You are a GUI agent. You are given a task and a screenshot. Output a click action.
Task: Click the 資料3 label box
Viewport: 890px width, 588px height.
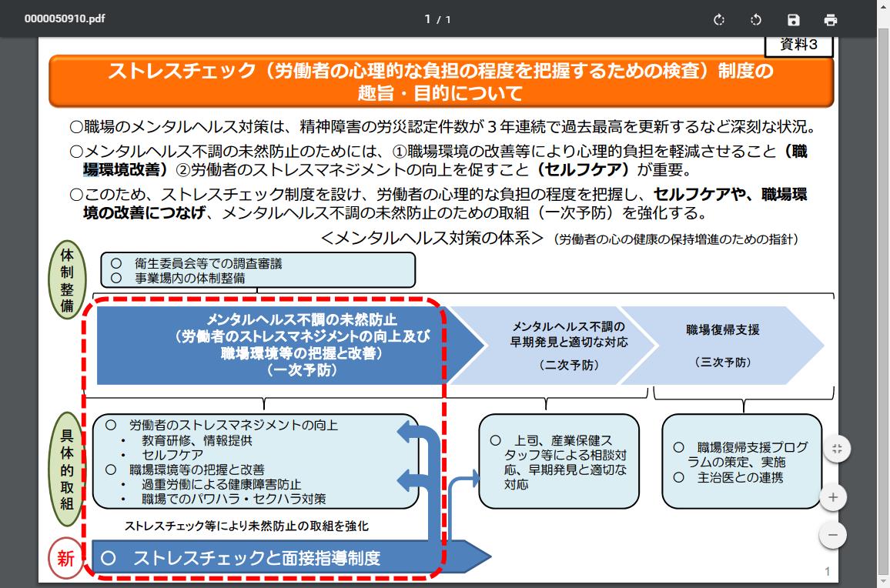pos(798,45)
